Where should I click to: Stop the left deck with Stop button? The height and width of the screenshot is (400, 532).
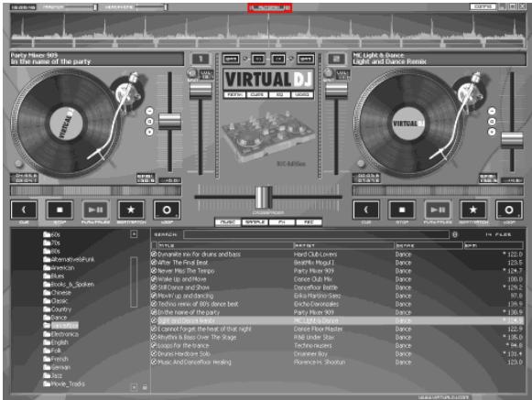pos(60,210)
